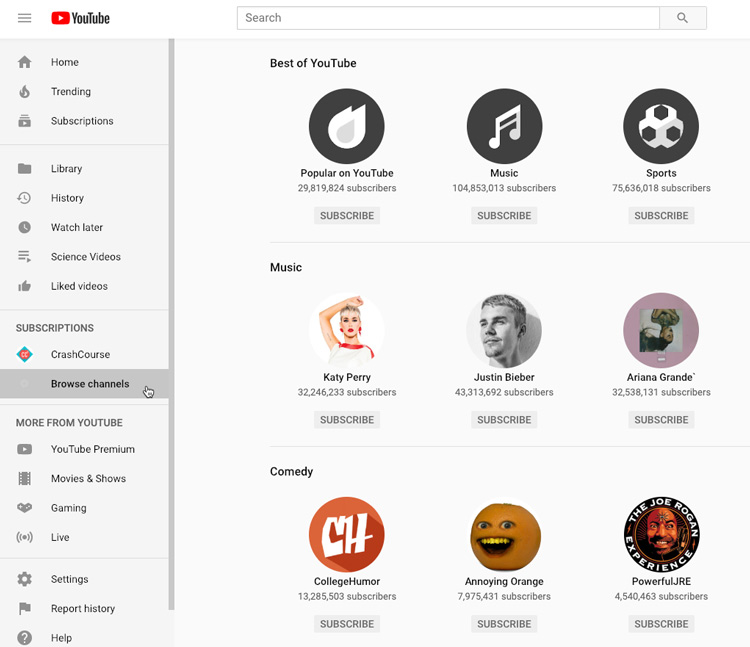Viewport: 750px width, 647px height.
Task: Open PowerfulJRE channel avatar
Action: tap(661, 535)
